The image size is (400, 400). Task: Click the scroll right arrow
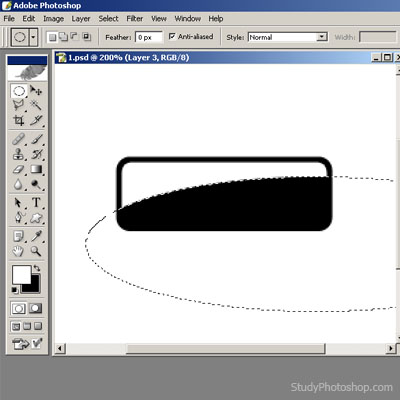point(391,349)
